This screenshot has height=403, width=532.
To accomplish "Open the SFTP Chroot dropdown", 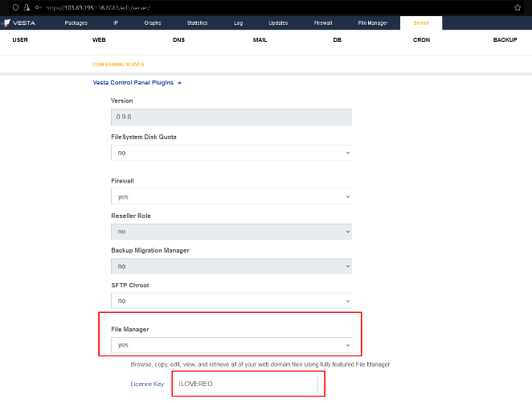I will pos(231,301).
